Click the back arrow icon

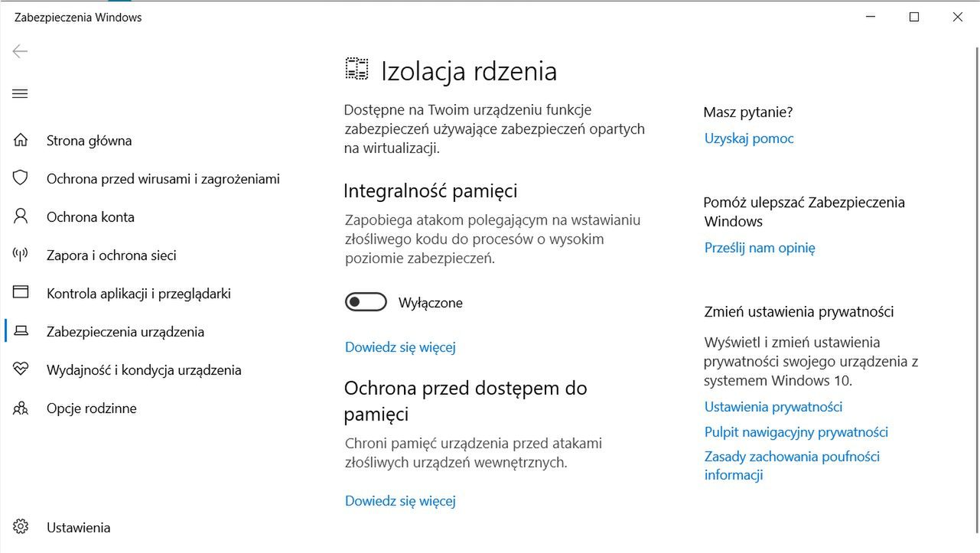20,51
